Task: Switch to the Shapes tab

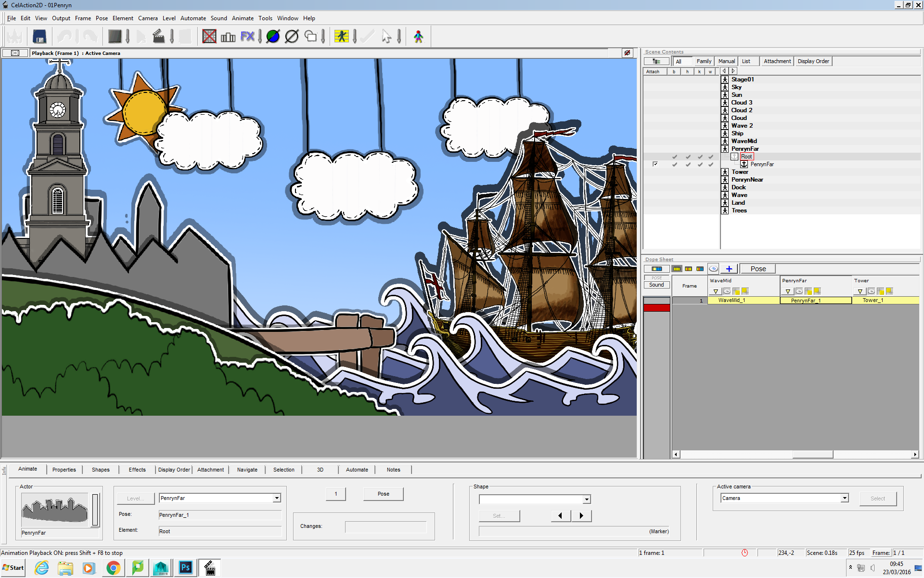Action: pyautogui.click(x=101, y=470)
